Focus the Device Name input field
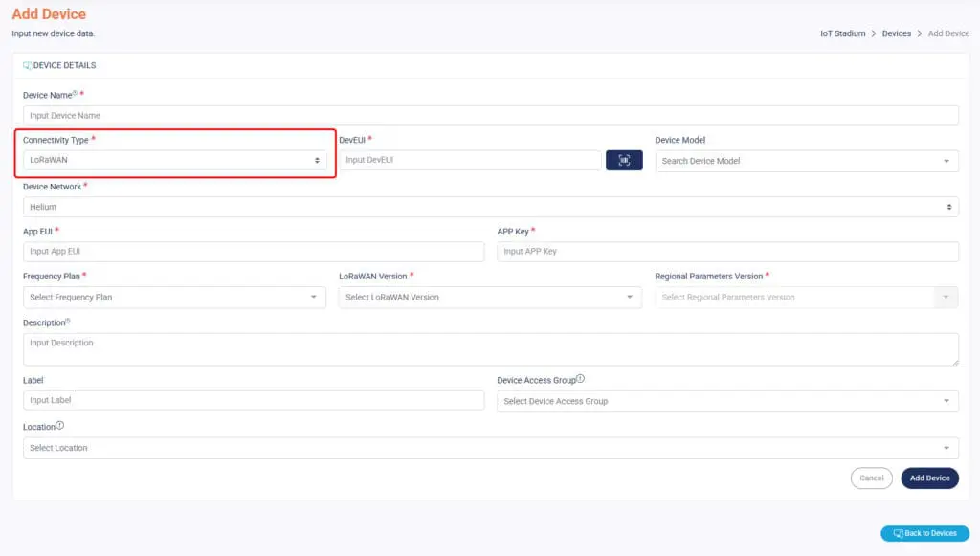 coord(490,116)
